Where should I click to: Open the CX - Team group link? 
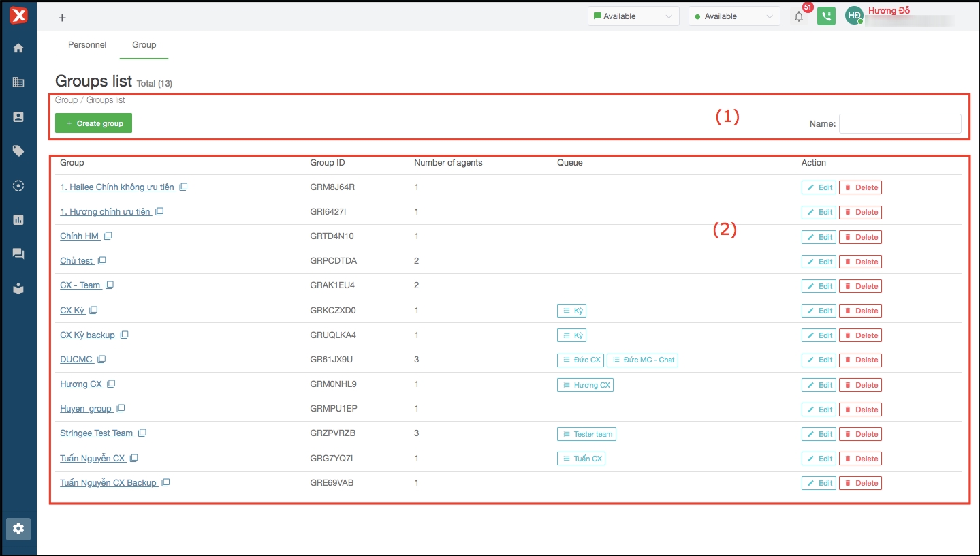80,285
